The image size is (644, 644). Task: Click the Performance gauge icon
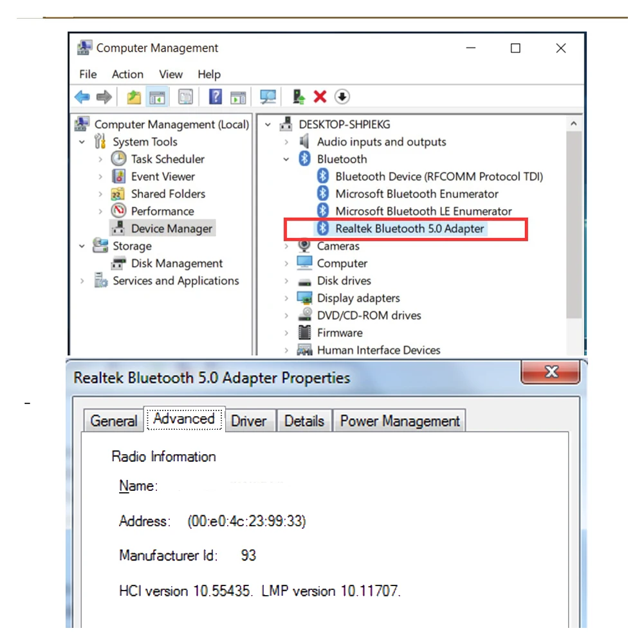point(118,210)
